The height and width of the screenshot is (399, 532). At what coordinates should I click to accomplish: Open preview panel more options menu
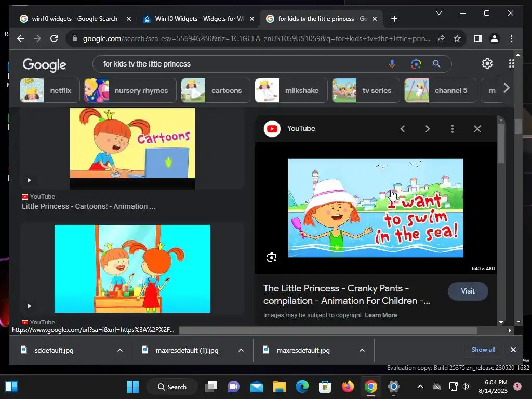453,129
